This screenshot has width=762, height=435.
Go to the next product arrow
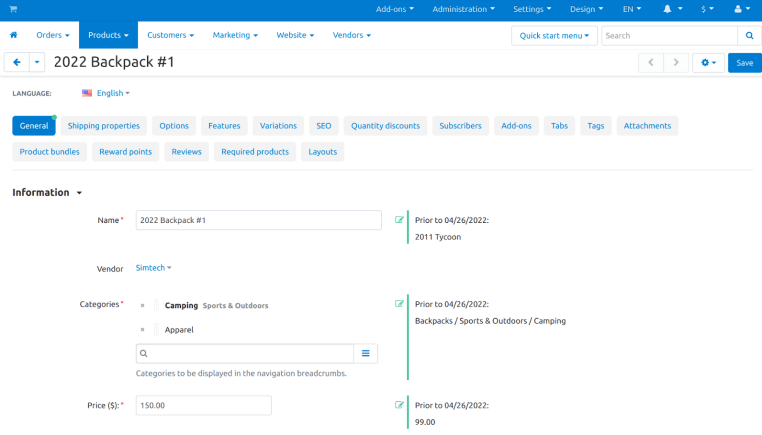(677, 62)
